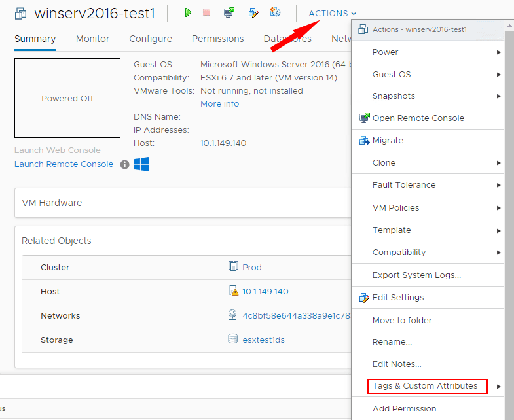The height and width of the screenshot is (420, 514).
Task: Open the Prod cluster link
Action: coord(251,268)
